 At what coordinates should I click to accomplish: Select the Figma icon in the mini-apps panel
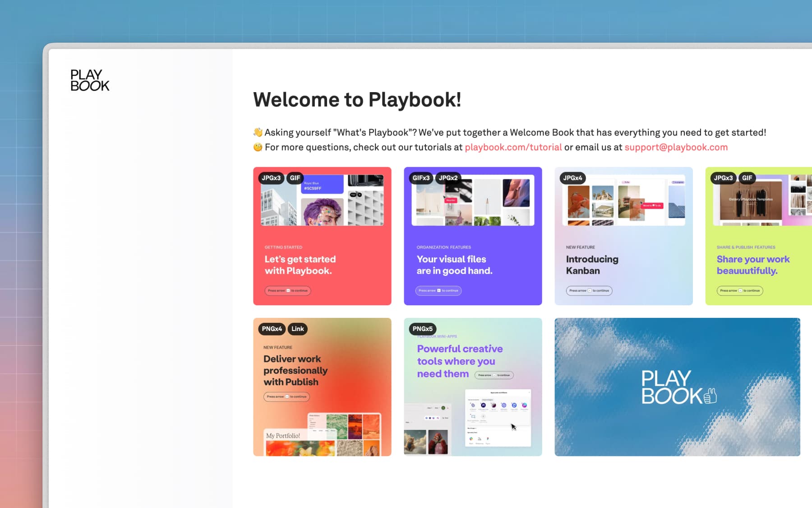[x=488, y=439]
